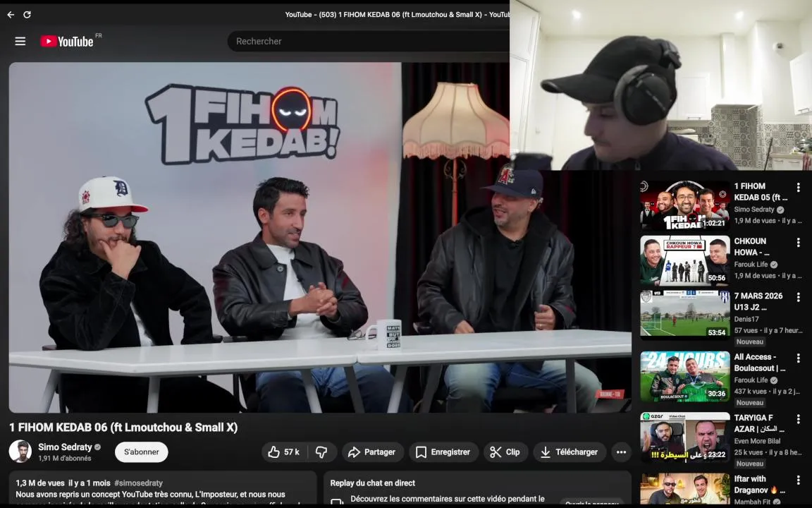Open Simo Sedraty channel name link

point(65,447)
